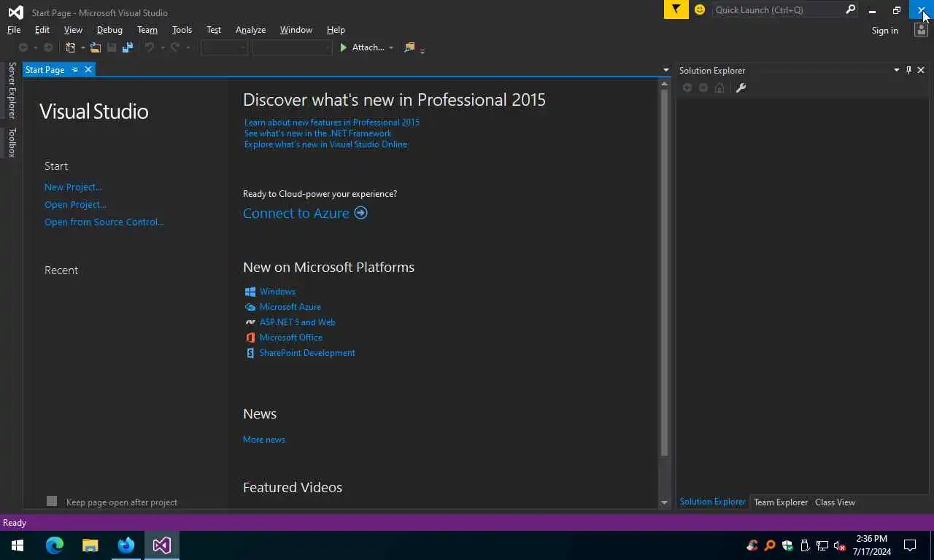Close the Solution Explorer panel
This screenshot has height=560, width=934.
[921, 70]
